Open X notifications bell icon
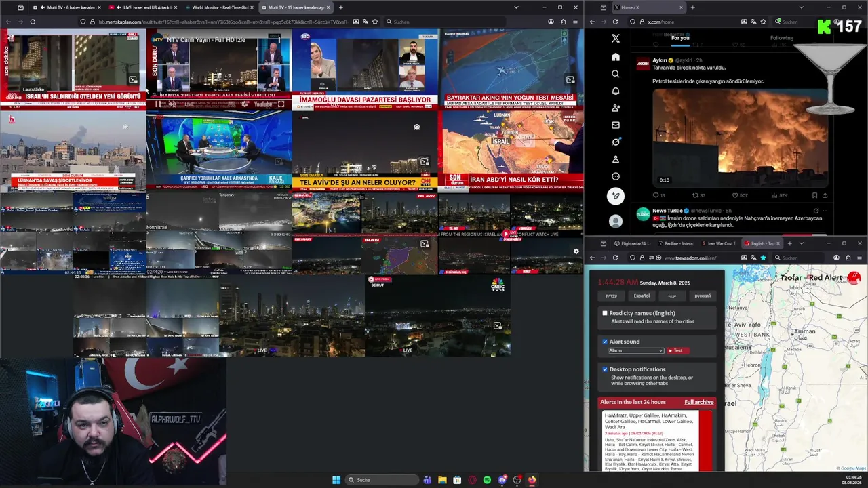 pos(615,91)
